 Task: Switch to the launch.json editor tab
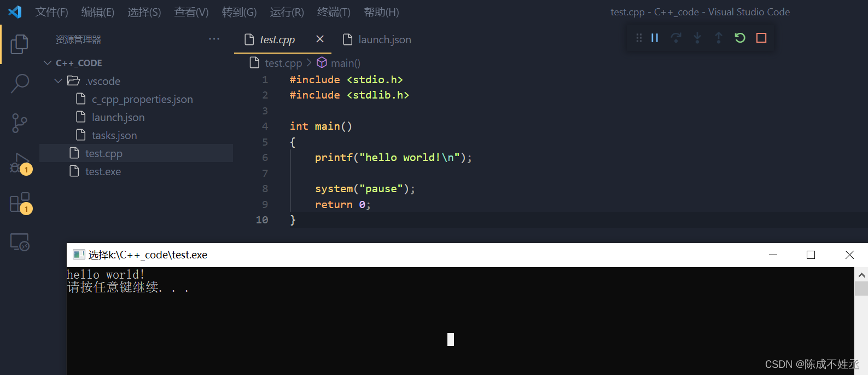coord(385,39)
